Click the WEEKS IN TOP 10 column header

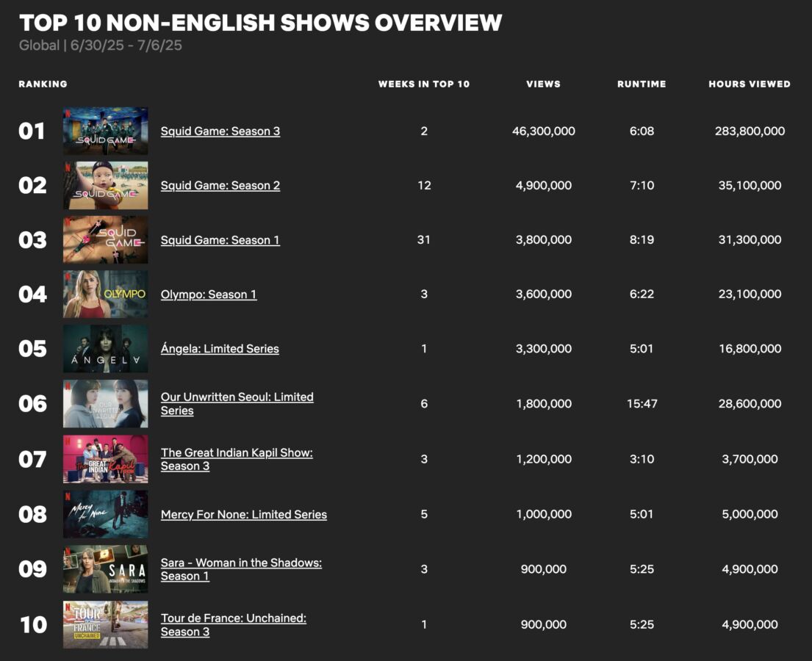[424, 84]
